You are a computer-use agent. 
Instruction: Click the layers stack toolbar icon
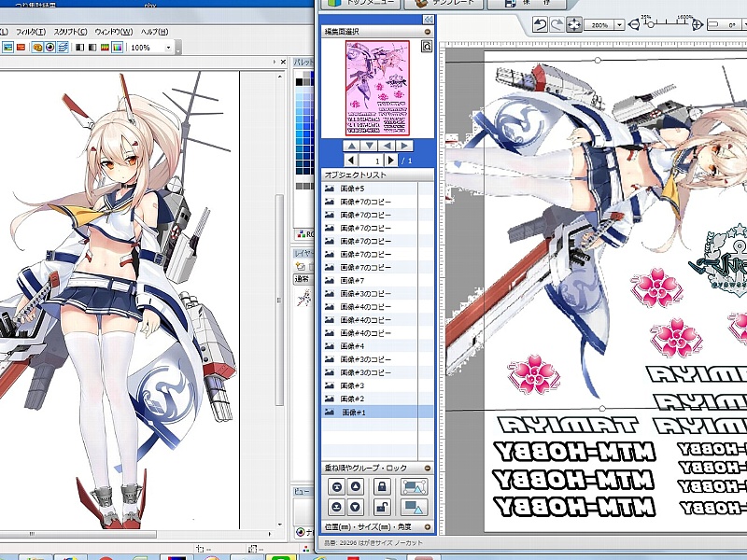click(63, 48)
